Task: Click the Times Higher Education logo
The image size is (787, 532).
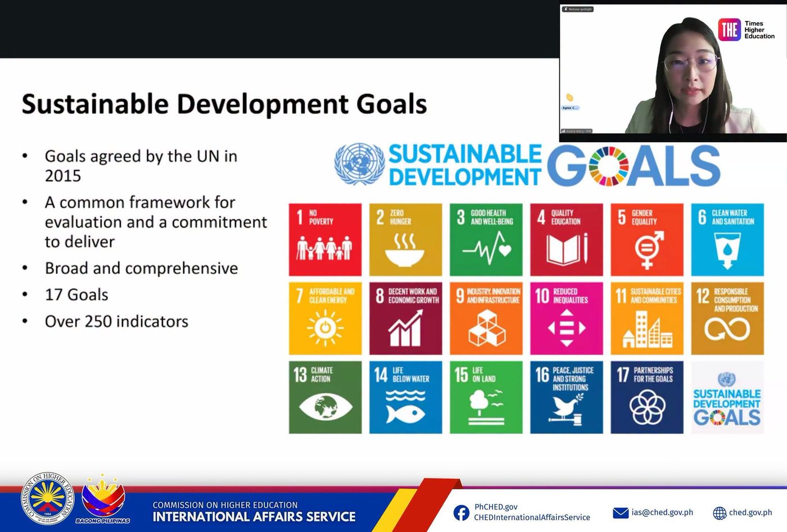Action: click(747, 30)
